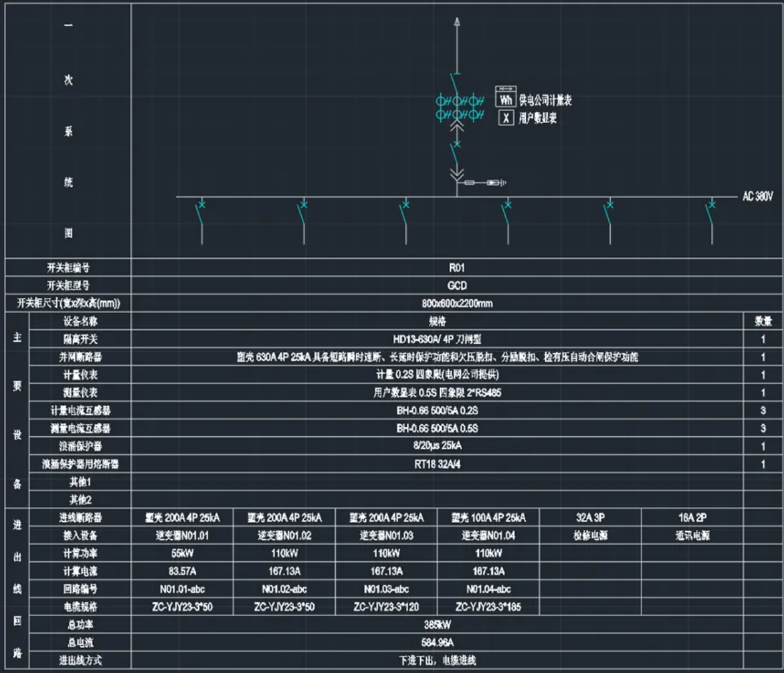The width and height of the screenshot is (784, 673).
Task: Click the 385kW total power value
Action: tap(437, 625)
